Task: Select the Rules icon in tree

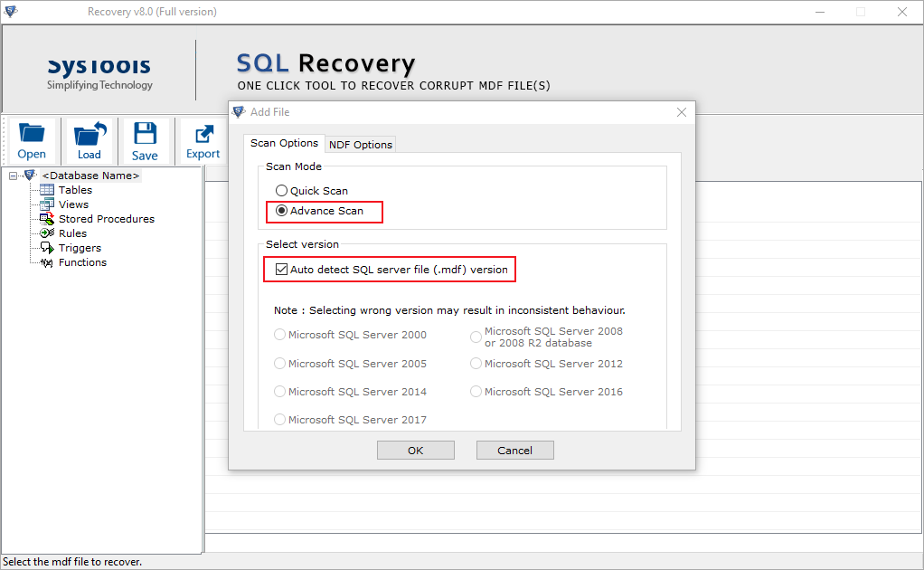Action: coord(46,233)
